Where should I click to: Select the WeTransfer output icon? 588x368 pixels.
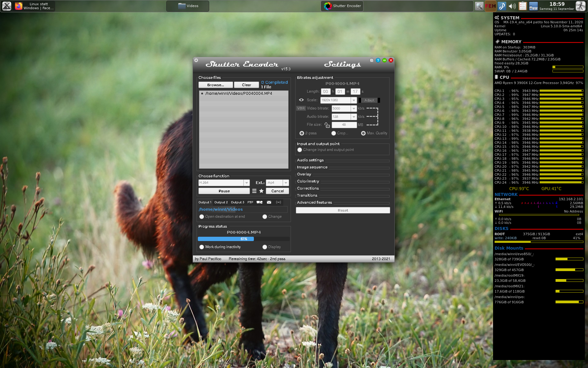click(259, 202)
